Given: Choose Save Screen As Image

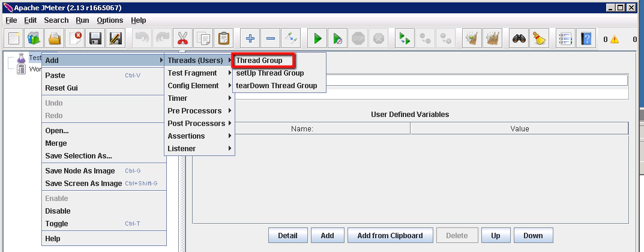Looking at the screenshot, I should 104,184.
